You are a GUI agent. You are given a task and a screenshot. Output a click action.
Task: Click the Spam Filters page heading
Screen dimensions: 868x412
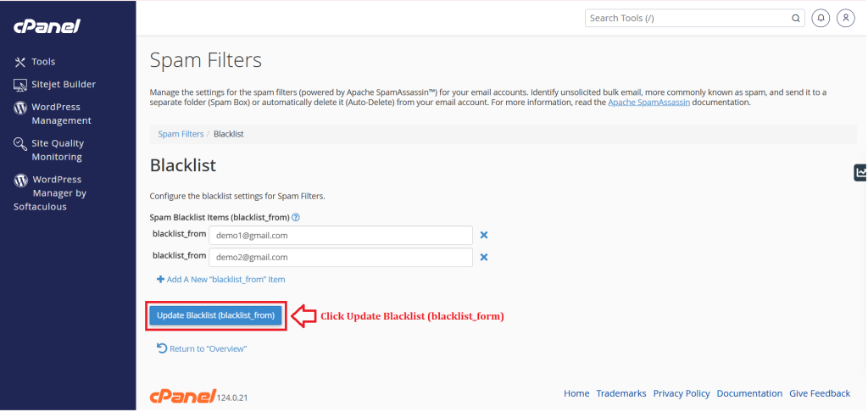(x=206, y=60)
